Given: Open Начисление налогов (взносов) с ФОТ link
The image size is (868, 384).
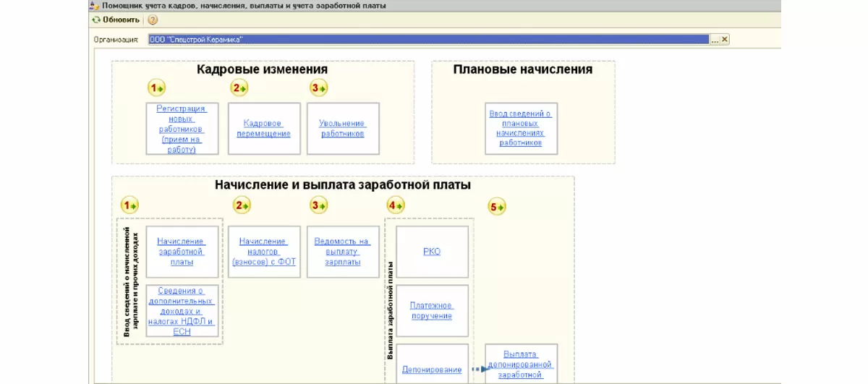Looking at the screenshot, I should click(x=264, y=252).
